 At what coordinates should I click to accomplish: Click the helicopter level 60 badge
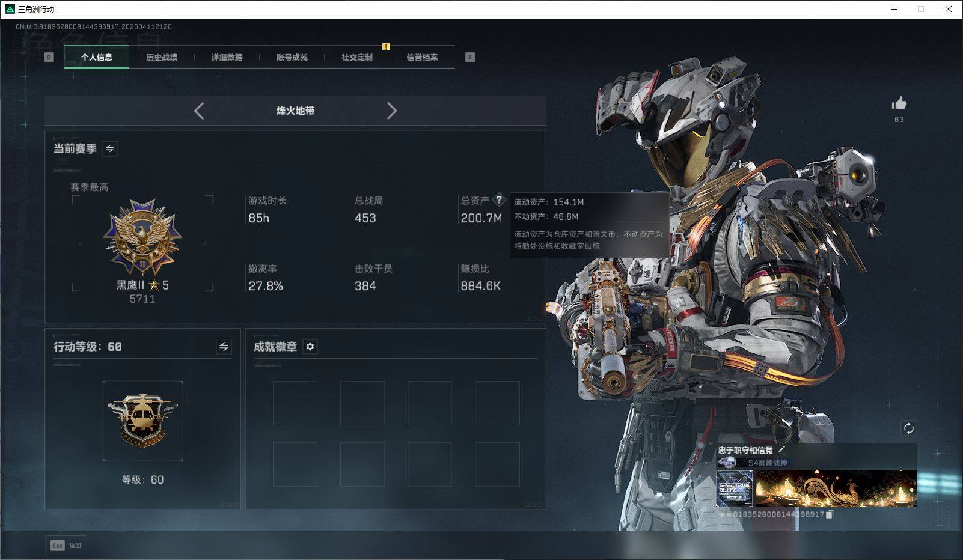point(142,421)
